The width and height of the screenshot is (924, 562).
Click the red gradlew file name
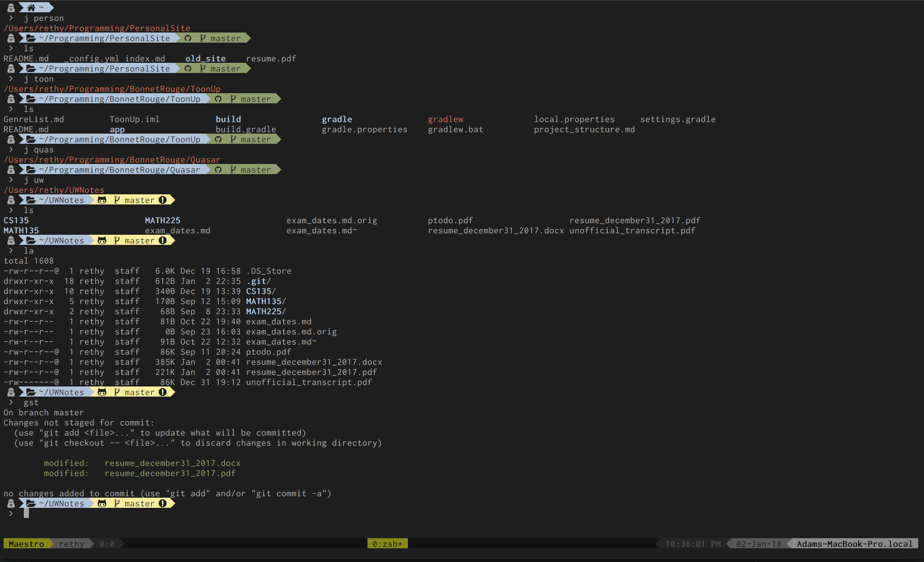tap(445, 119)
